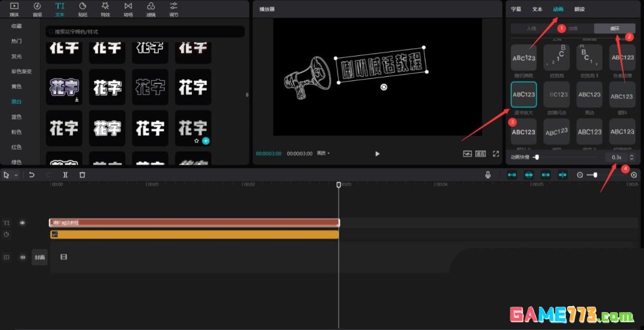The width and height of the screenshot is (644, 330).
Task: Zoom in timeline with plus magnifier
Action: (634, 175)
